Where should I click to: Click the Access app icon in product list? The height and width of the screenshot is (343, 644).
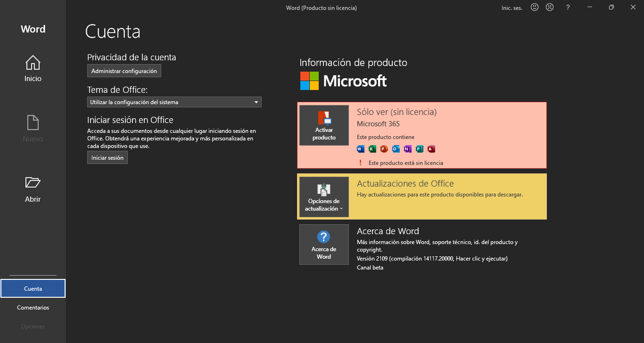pos(431,149)
